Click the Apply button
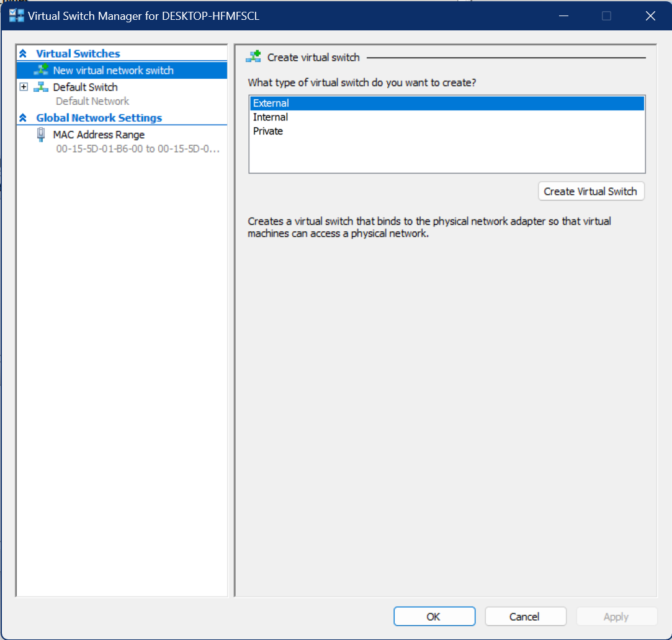This screenshot has height=640, width=672. coord(616,616)
